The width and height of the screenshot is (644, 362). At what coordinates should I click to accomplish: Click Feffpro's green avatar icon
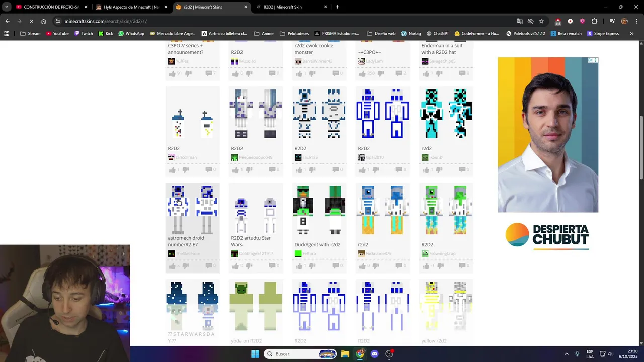coord(298,254)
